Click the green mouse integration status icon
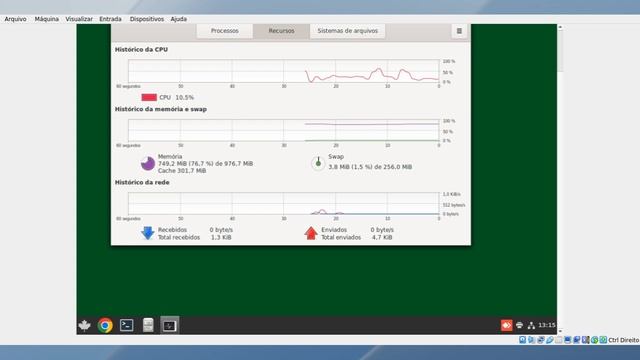Viewport: 640px width, 360px height. (x=595, y=340)
